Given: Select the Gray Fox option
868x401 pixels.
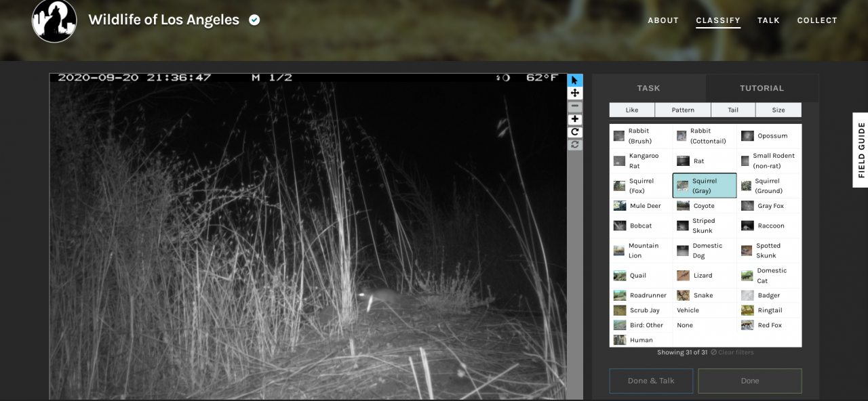Looking at the screenshot, I should click(x=769, y=206).
